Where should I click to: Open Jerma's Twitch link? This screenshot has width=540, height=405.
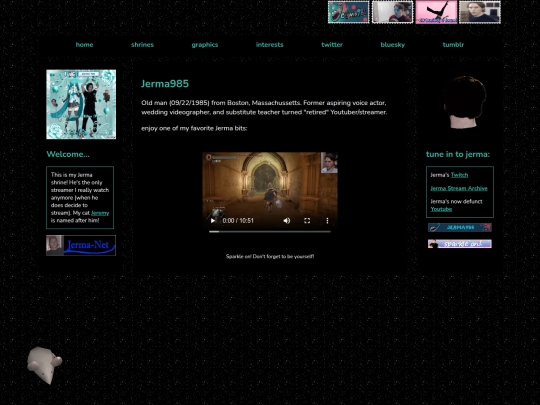pos(459,175)
